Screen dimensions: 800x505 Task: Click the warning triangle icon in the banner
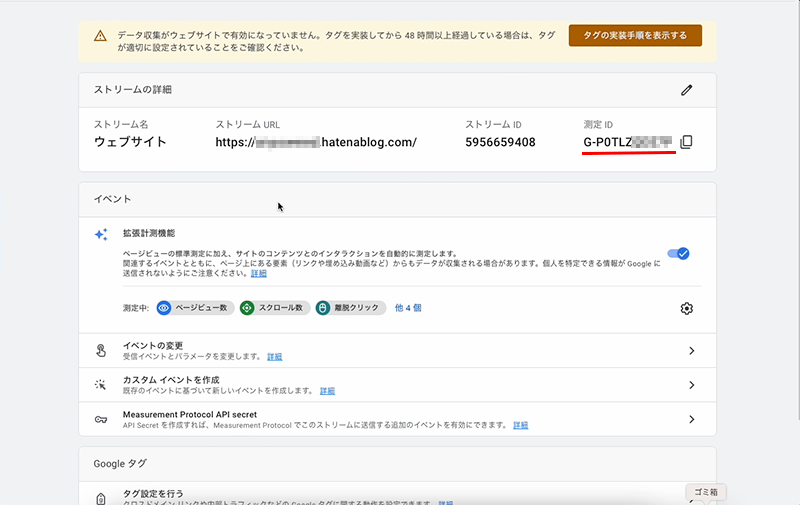click(x=101, y=36)
